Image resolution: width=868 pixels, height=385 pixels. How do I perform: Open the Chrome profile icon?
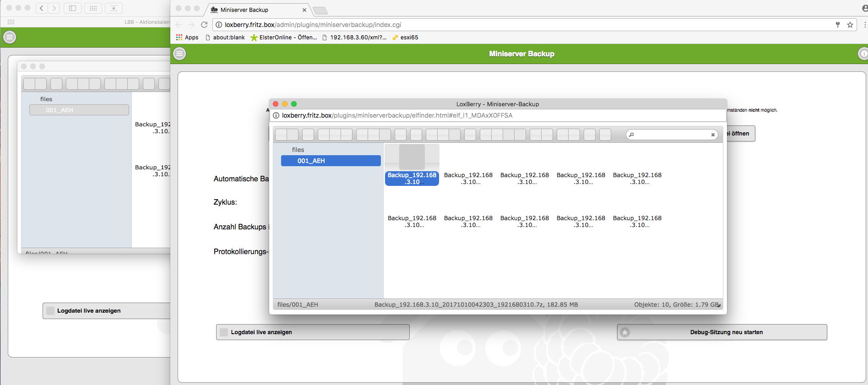point(865,8)
